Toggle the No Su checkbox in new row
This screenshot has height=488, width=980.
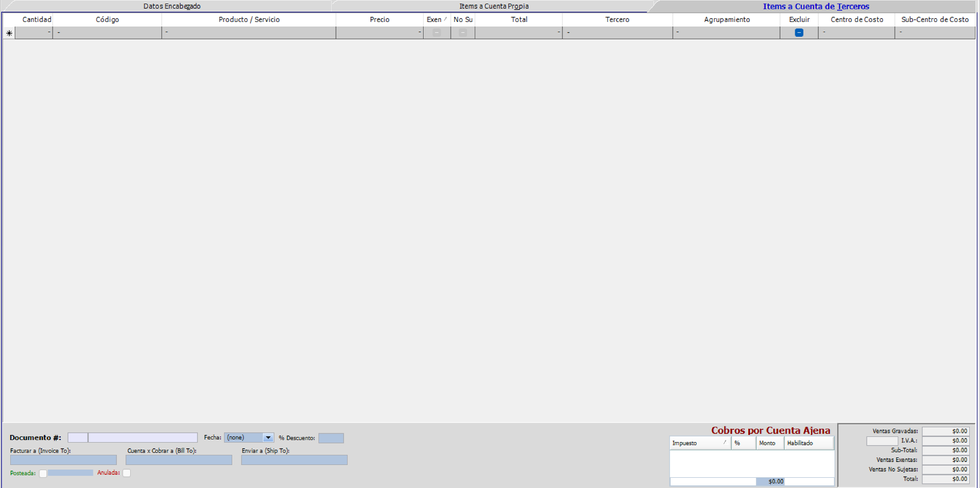tap(462, 33)
